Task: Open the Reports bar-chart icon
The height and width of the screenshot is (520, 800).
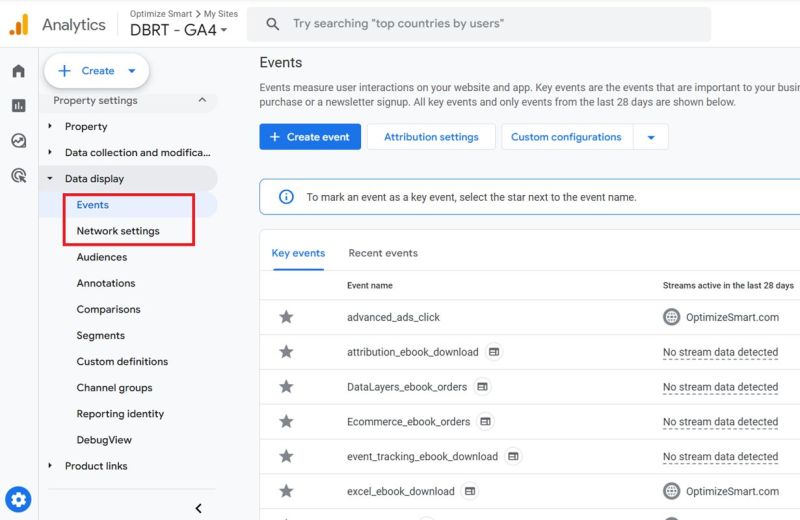Action: tap(18, 106)
